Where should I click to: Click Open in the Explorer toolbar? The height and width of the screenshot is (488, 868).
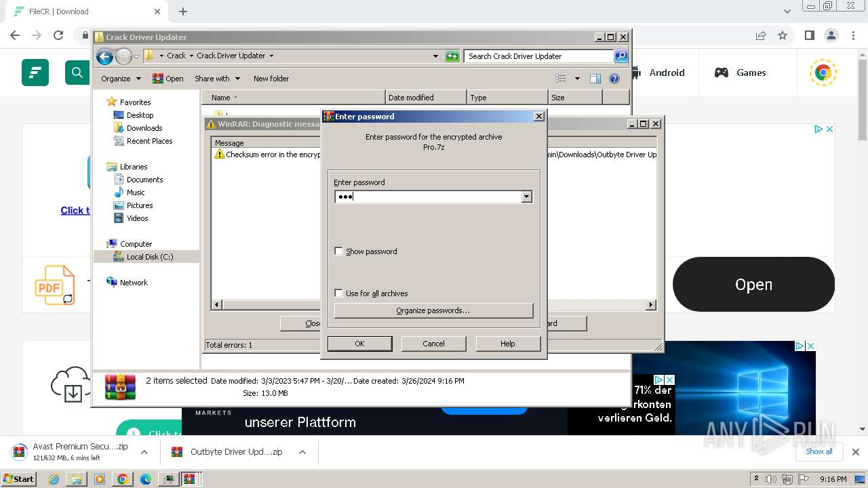tap(167, 79)
